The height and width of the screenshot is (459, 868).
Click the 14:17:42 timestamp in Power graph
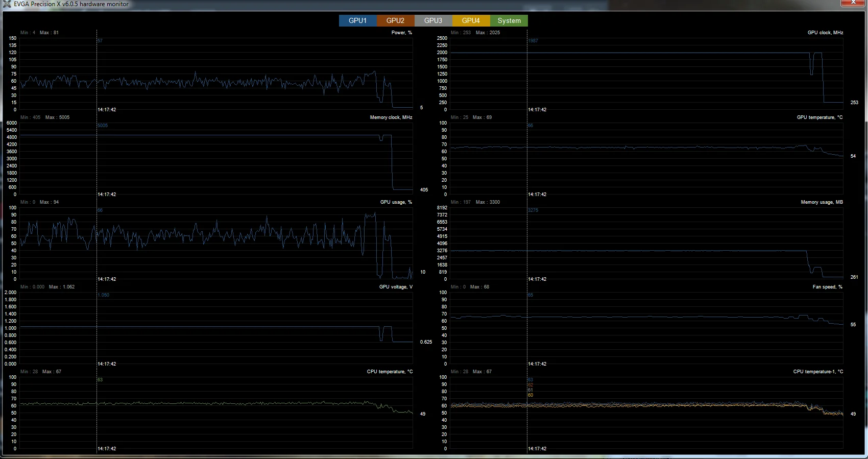pyautogui.click(x=107, y=110)
